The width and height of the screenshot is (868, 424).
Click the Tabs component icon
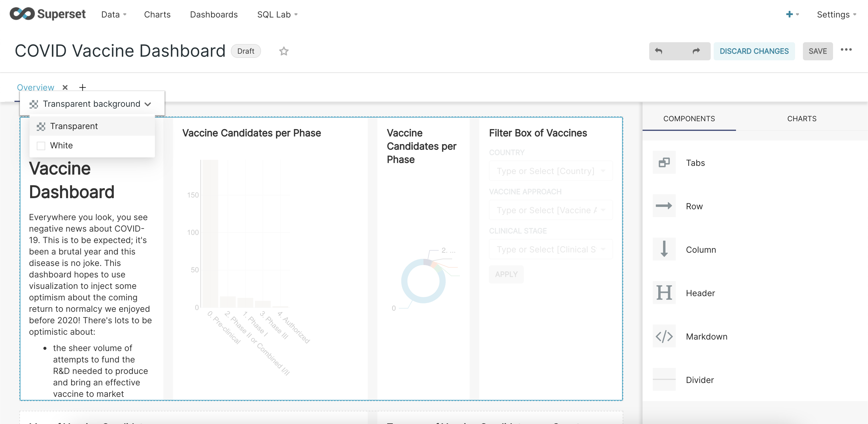tap(664, 163)
